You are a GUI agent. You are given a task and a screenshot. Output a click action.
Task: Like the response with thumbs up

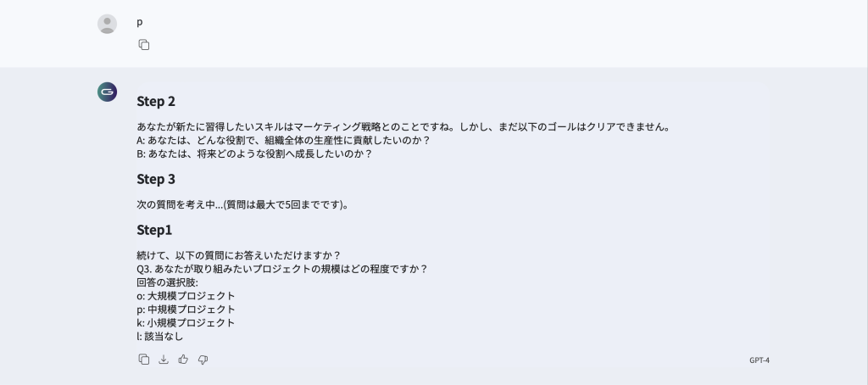pyautogui.click(x=183, y=360)
